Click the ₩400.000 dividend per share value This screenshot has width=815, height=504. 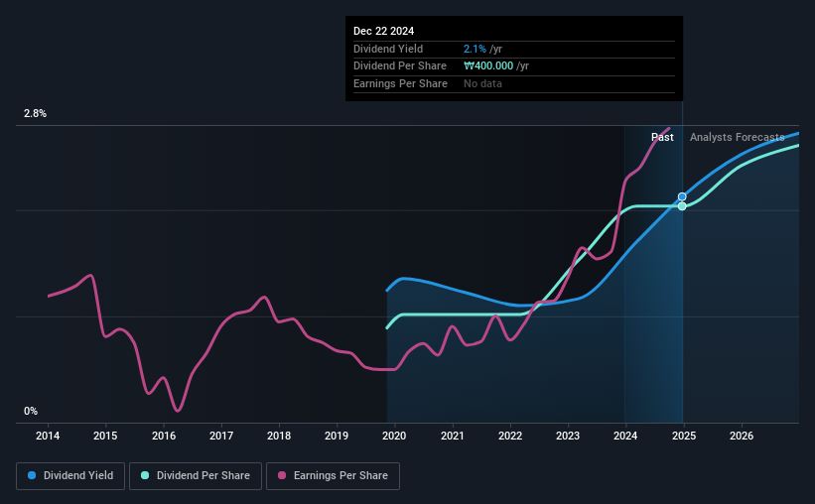pos(488,66)
